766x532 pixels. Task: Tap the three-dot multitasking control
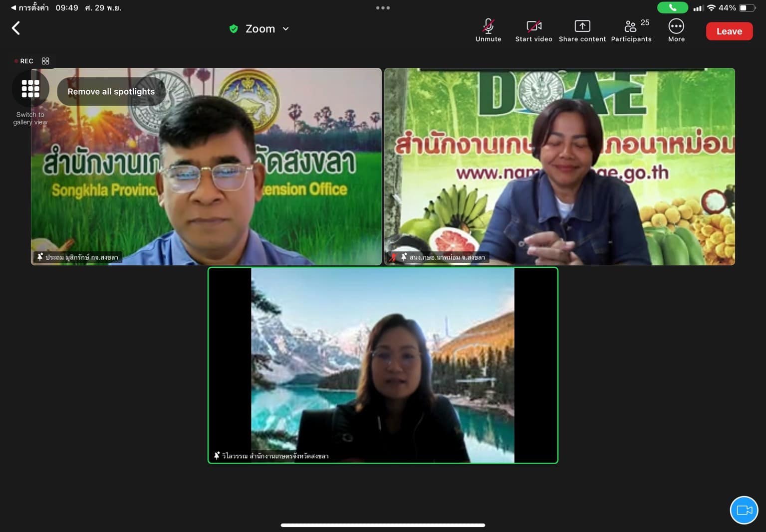[x=383, y=7]
